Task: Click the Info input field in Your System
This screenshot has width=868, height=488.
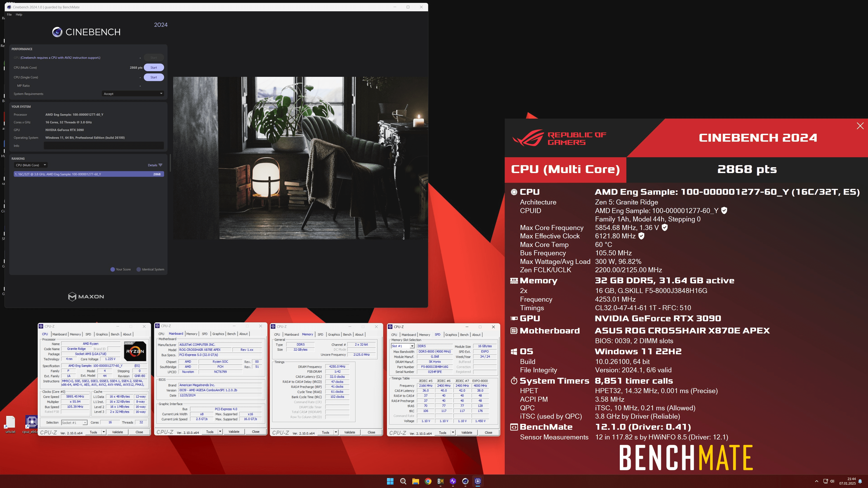Action: tap(104, 146)
